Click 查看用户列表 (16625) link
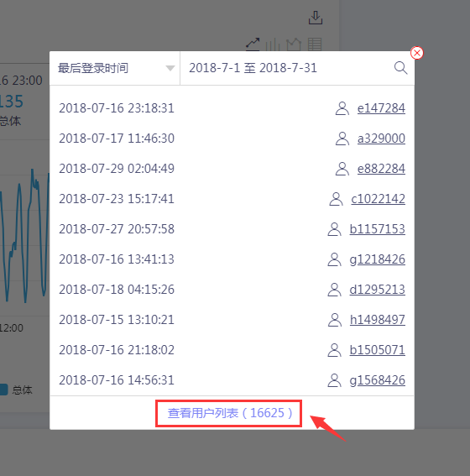Screen dimensions: 470x476 (x=230, y=413)
